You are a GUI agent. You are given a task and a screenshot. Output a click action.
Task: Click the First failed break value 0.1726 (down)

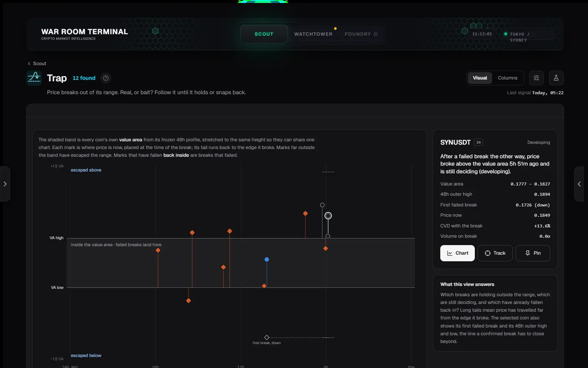pos(533,205)
